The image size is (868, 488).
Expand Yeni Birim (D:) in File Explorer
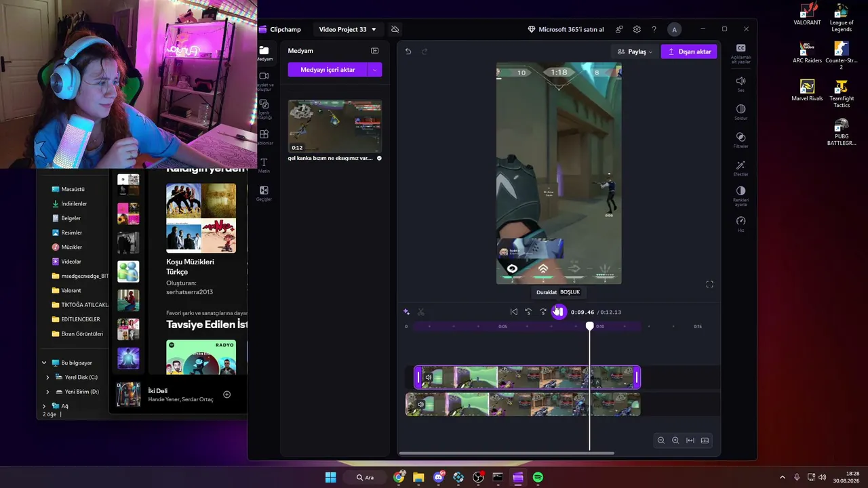tap(47, 392)
